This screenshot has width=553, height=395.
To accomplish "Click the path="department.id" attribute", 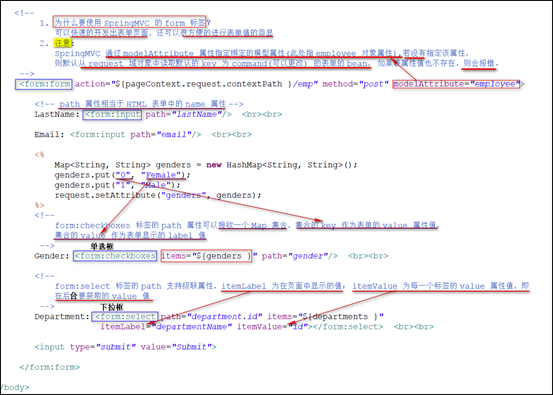I will pyautogui.click(x=212, y=317).
